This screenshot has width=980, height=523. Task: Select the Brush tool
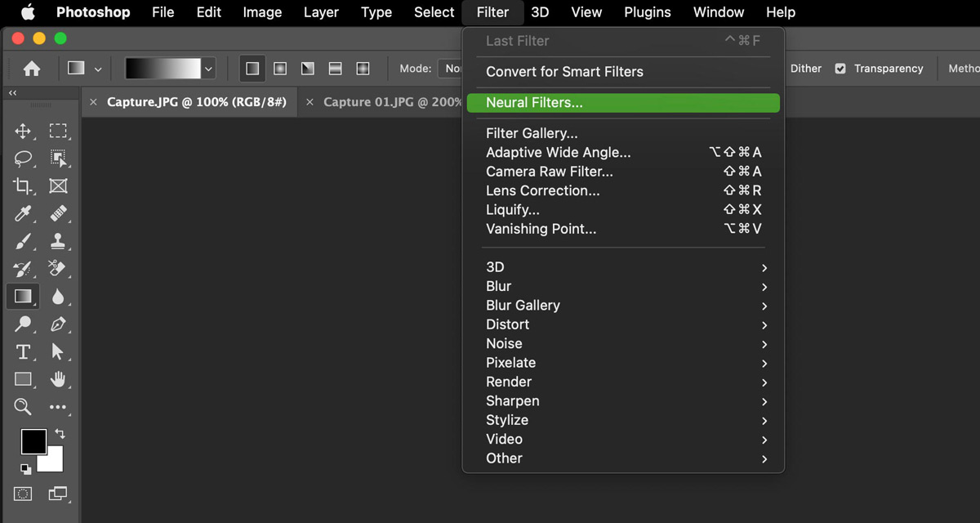(x=23, y=241)
